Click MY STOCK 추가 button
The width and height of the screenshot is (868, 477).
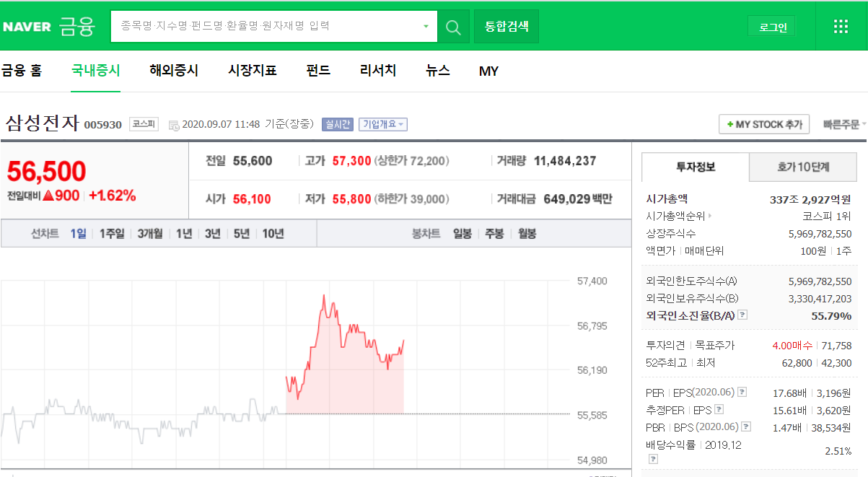tap(764, 124)
